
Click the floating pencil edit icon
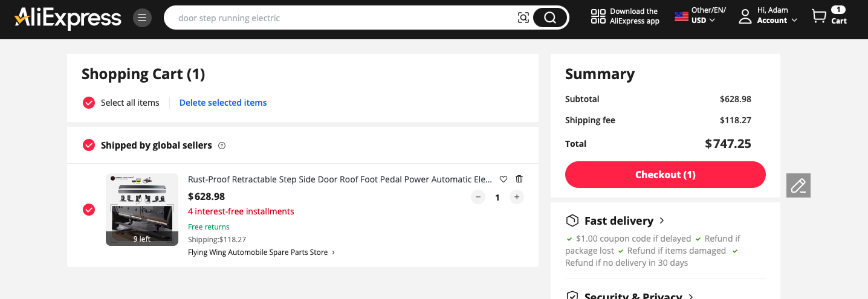798,185
